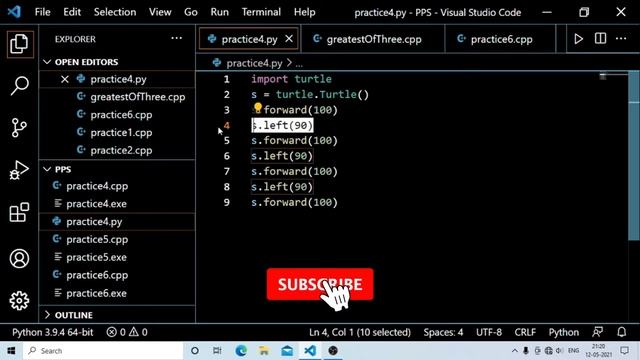
Task: Close the practice4.py editor tab
Action: tap(289, 39)
